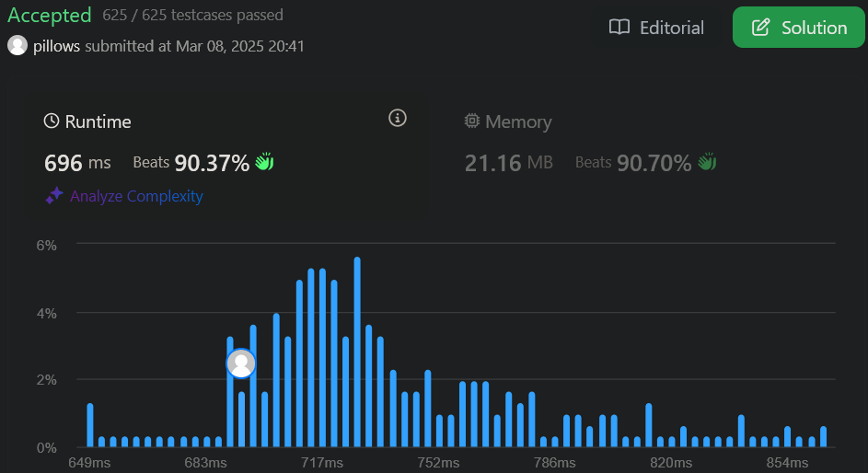Select the Runtime stats tab

(x=88, y=121)
